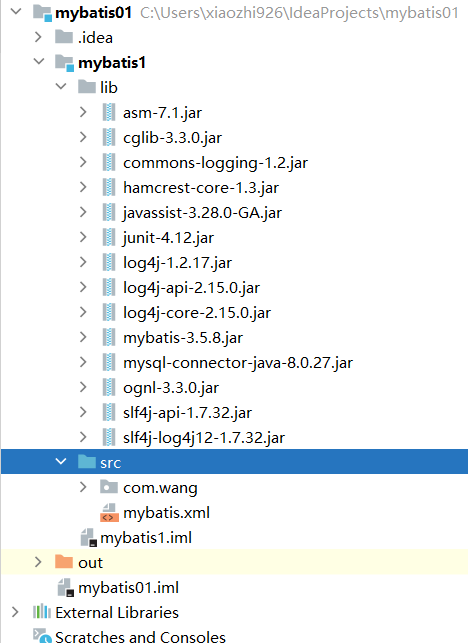
Task: Expand the .idea folder node
Action: (x=38, y=37)
